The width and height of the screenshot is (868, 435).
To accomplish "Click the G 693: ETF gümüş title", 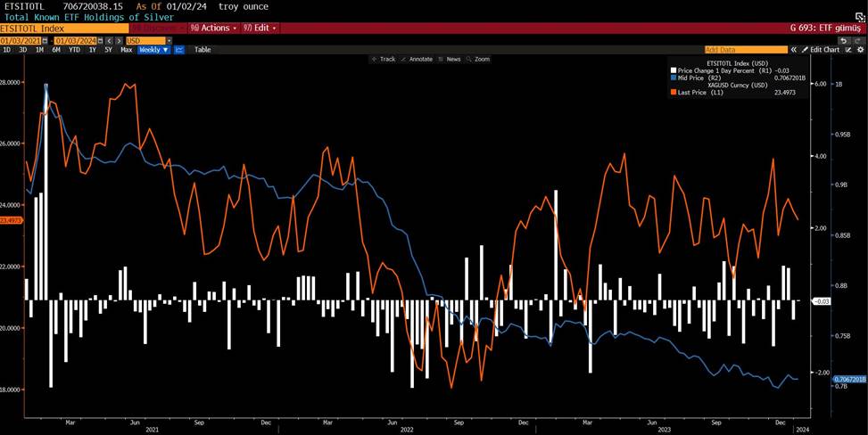I will click(x=826, y=28).
